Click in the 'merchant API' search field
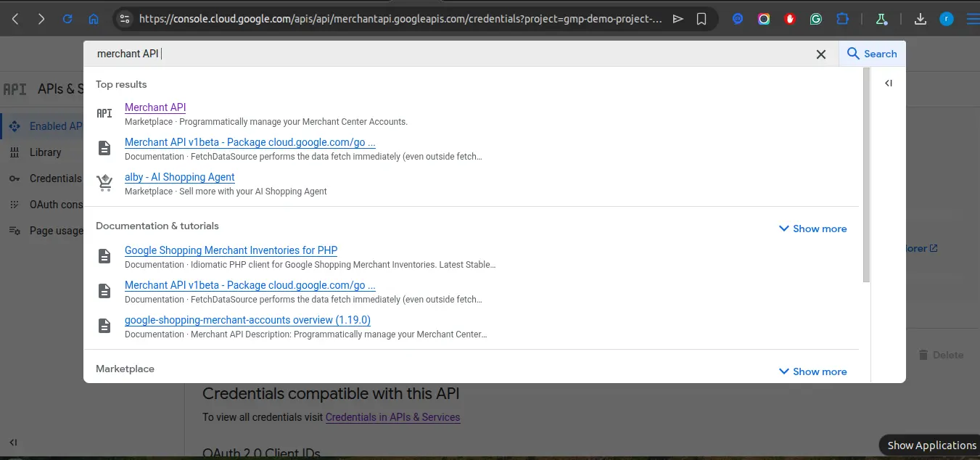Screen dimensions: 980x460 tap(446, 54)
